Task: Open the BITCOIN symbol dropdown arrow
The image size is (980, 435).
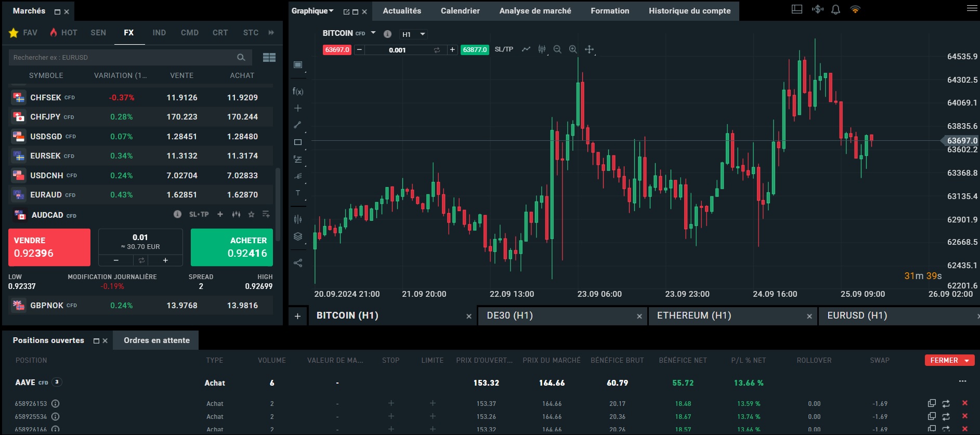Action: pos(373,33)
